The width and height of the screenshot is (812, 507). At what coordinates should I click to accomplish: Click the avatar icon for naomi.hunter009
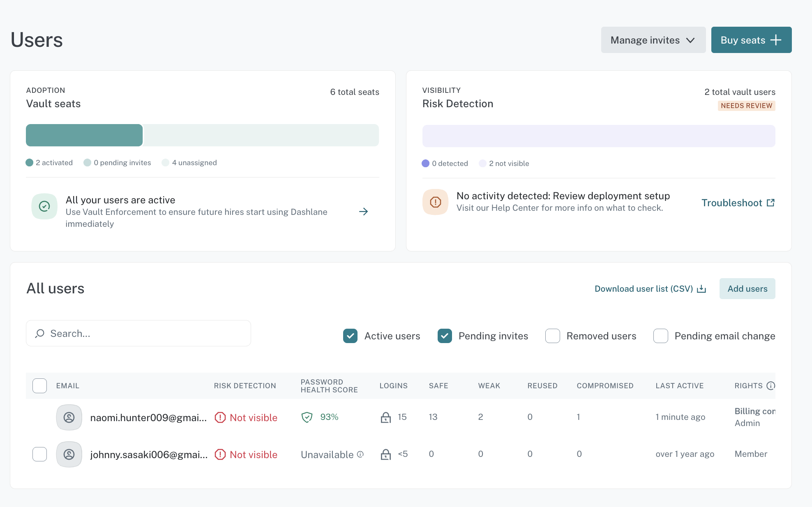click(69, 417)
